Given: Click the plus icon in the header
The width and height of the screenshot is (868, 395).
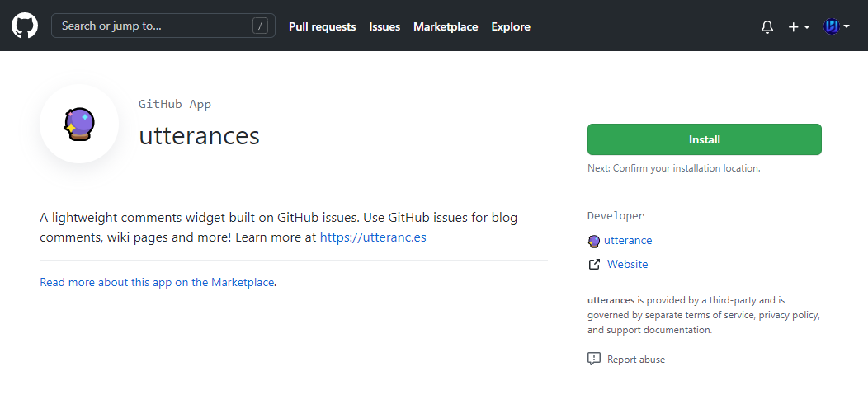Looking at the screenshot, I should pyautogui.click(x=793, y=26).
